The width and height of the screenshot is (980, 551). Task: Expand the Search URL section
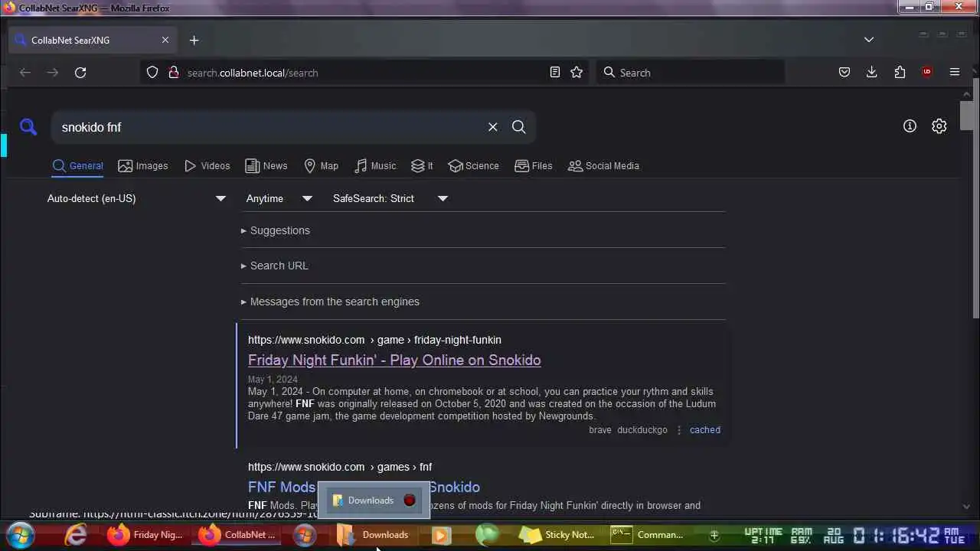[274, 266]
